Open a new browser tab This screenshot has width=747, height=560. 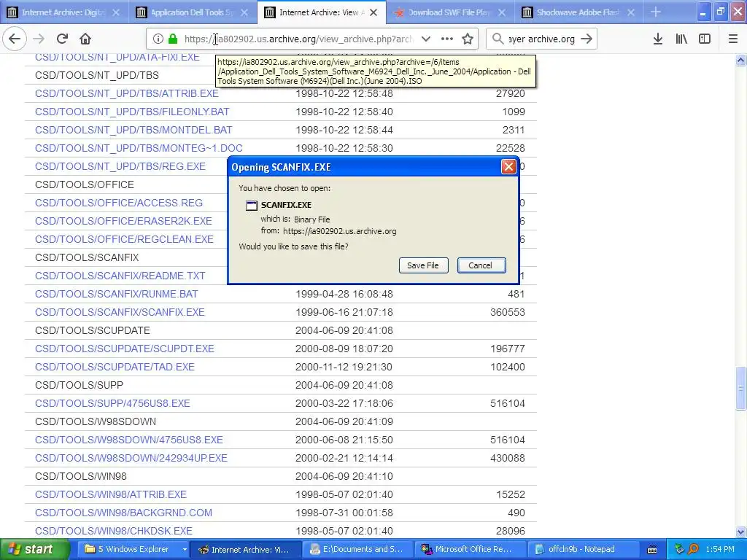(656, 12)
